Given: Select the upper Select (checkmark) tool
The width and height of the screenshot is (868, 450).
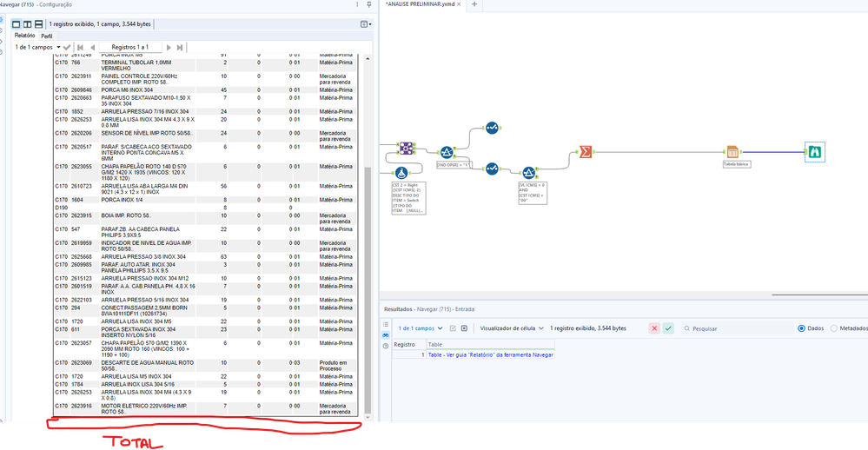Looking at the screenshot, I should tap(492, 129).
